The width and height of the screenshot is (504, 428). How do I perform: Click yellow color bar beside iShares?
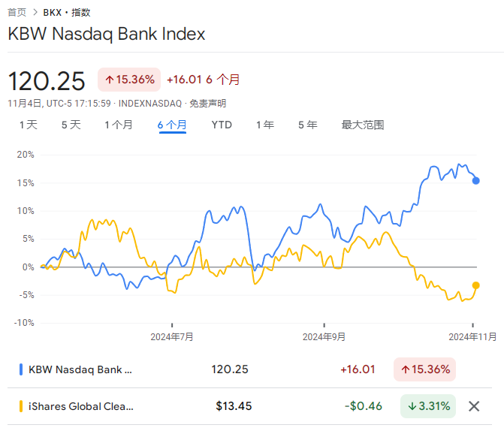20,406
